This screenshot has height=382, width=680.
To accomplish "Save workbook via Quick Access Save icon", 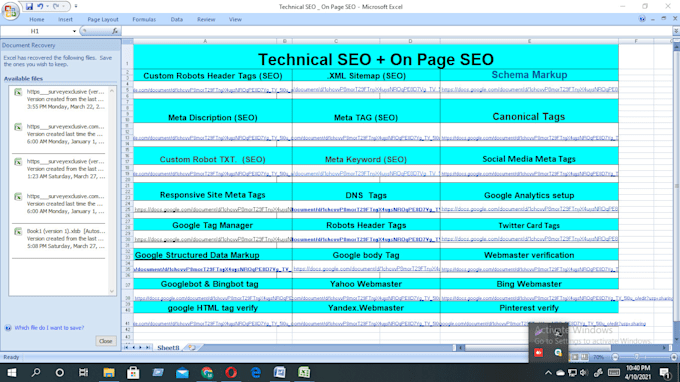I will point(29,7).
